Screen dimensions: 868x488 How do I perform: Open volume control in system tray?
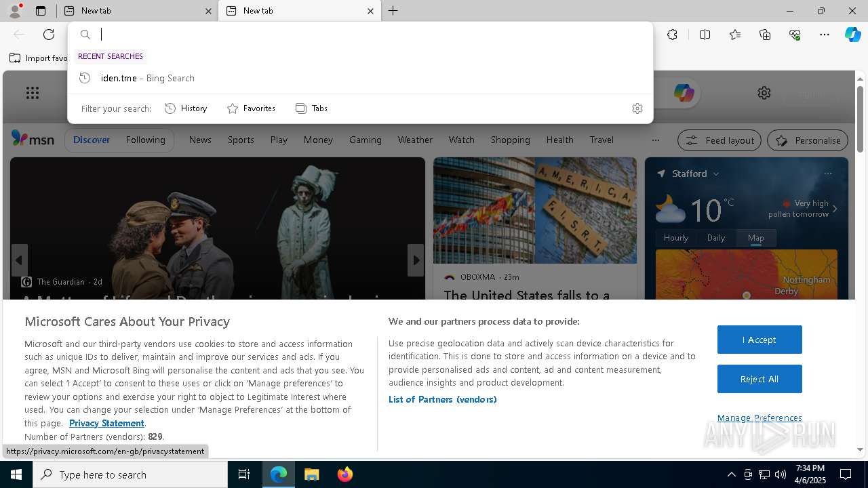[781, 474]
